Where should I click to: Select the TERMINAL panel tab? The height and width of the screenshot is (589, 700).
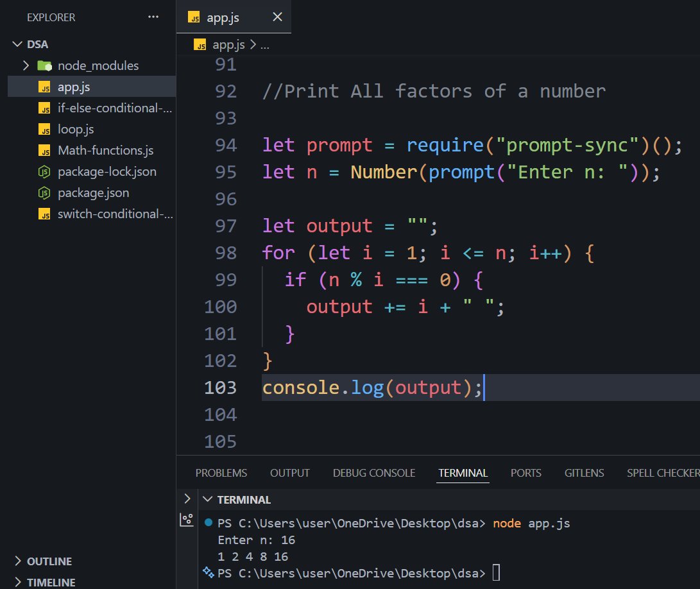463,473
